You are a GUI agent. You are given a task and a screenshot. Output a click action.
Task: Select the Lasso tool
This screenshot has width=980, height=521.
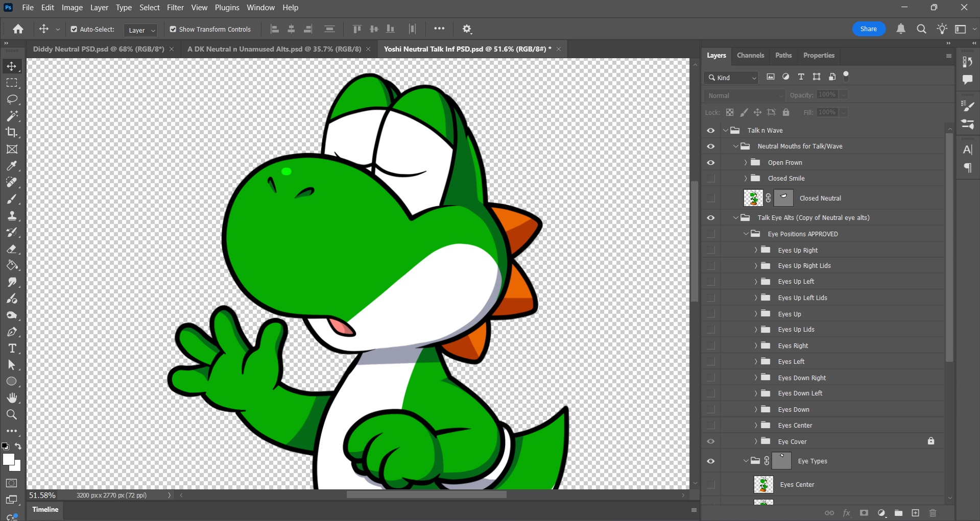[12, 99]
